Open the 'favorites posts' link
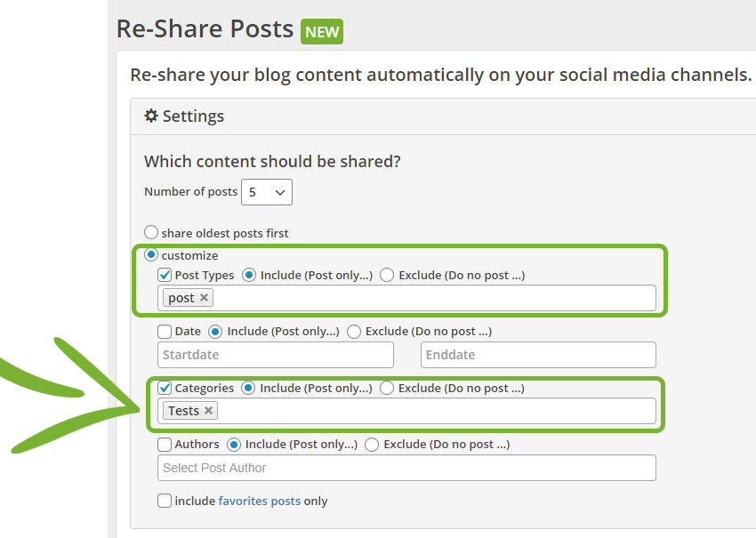 [x=260, y=502]
